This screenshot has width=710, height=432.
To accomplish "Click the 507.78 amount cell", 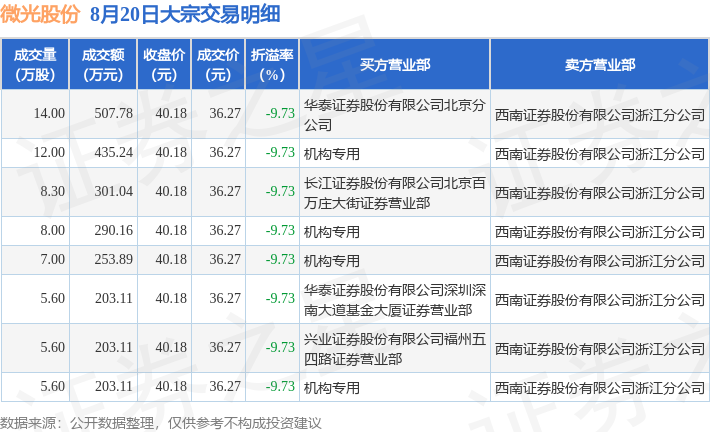I will coord(114,113).
